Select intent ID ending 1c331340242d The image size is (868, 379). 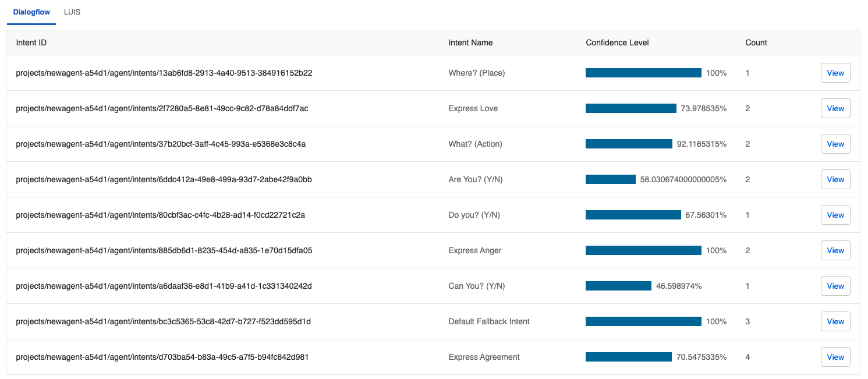pos(164,286)
